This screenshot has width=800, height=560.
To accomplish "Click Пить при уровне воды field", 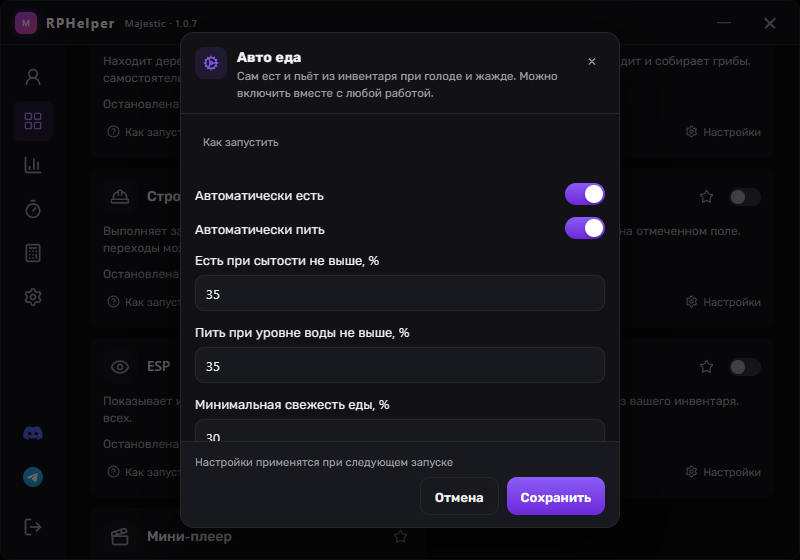I will [x=400, y=365].
